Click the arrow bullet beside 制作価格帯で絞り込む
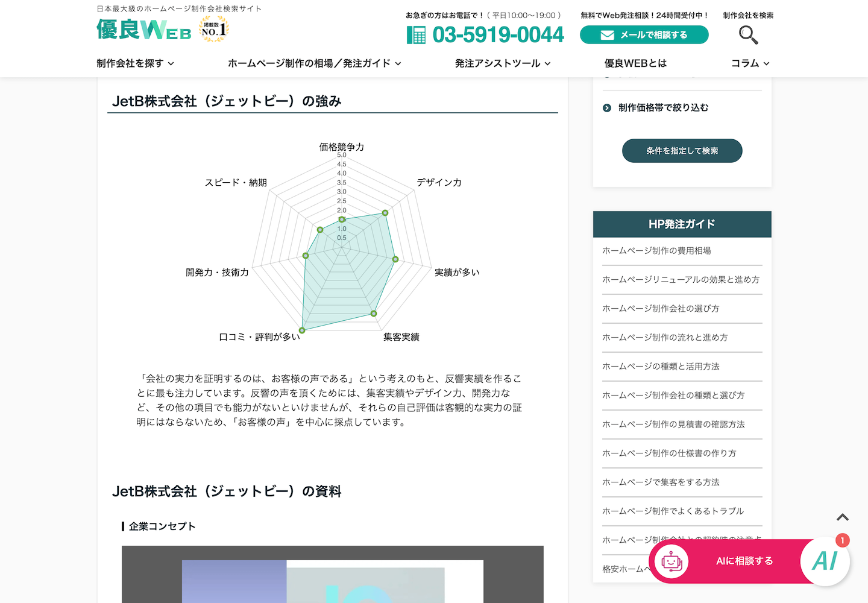The image size is (868, 603). click(x=607, y=108)
